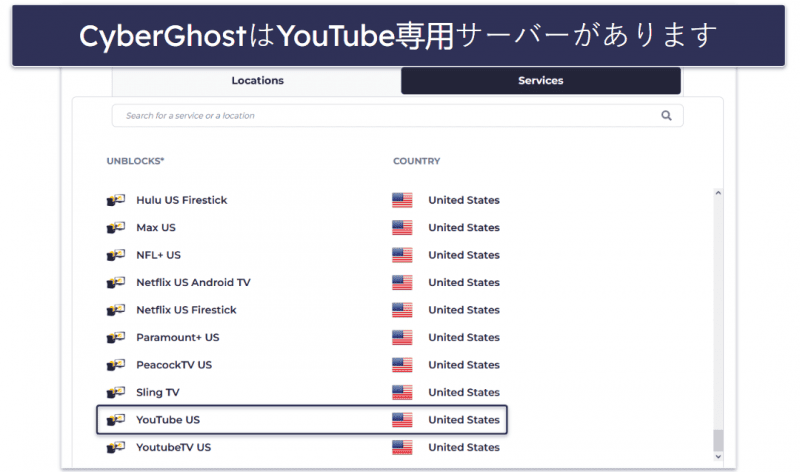This screenshot has height=472, width=800.
Task: Click United States in the Max US row
Action: [464, 228]
